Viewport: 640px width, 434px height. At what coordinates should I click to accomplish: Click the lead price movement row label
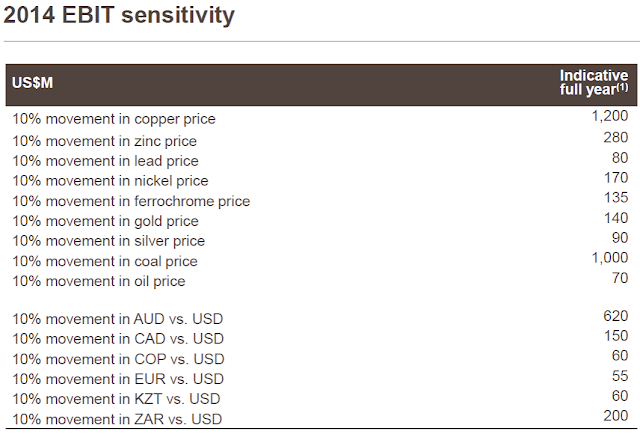105,161
